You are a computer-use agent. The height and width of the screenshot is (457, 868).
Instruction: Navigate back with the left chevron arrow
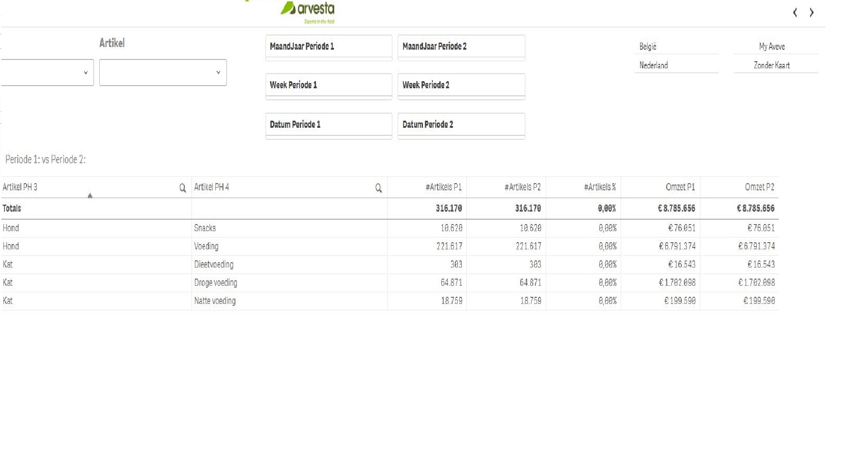pyautogui.click(x=795, y=12)
